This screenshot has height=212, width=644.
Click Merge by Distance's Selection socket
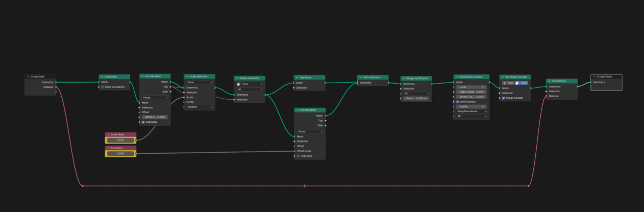click(x=401, y=89)
